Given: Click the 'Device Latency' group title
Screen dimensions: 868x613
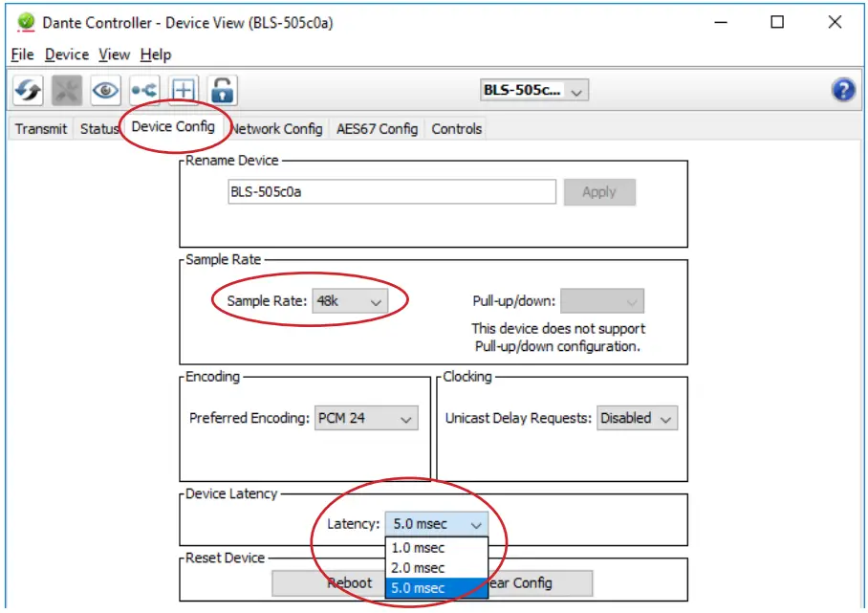Looking at the screenshot, I should coord(230,494).
